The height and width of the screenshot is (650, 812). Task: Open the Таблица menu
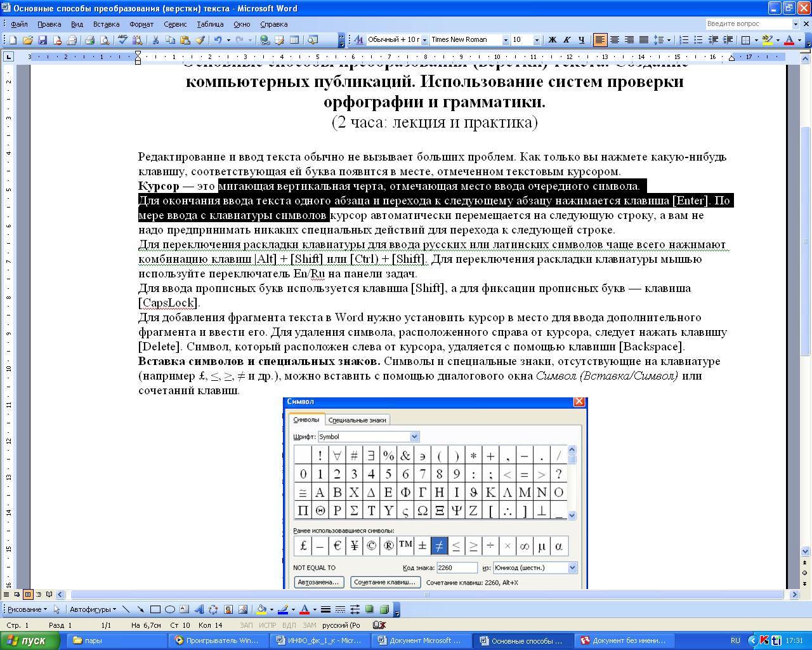[210, 24]
